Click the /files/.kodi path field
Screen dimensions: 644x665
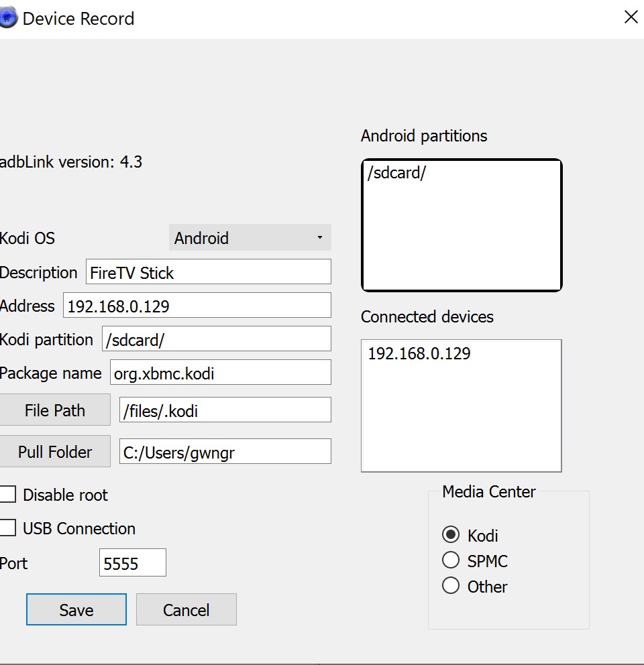click(225, 410)
